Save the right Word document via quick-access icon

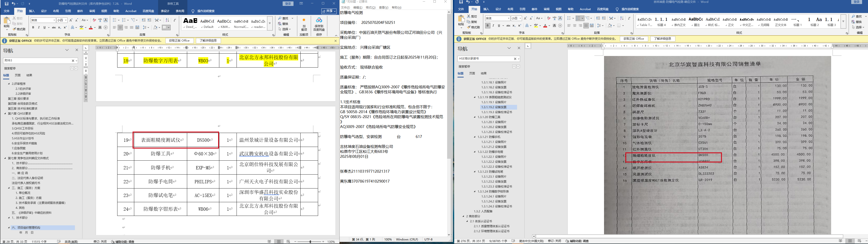point(461,2)
